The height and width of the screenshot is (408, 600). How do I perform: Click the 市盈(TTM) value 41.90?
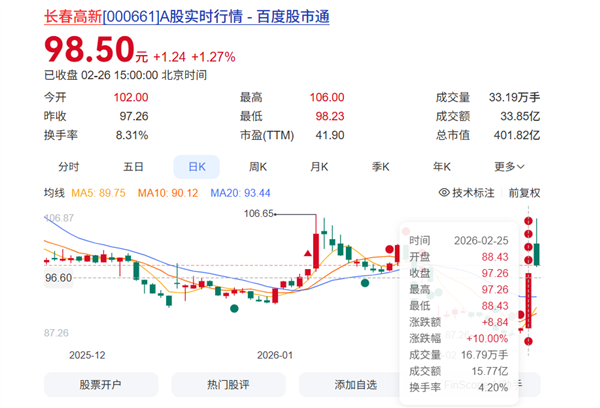(330, 135)
